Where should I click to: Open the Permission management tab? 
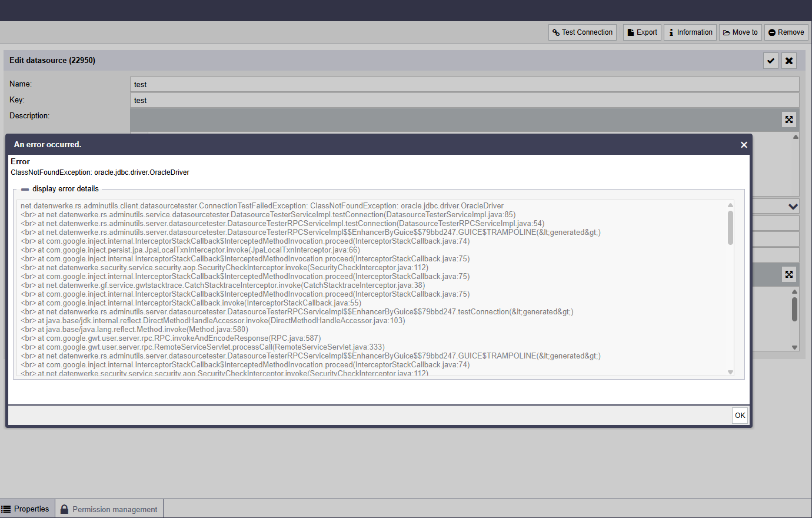pyautogui.click(x=109, y=509)
